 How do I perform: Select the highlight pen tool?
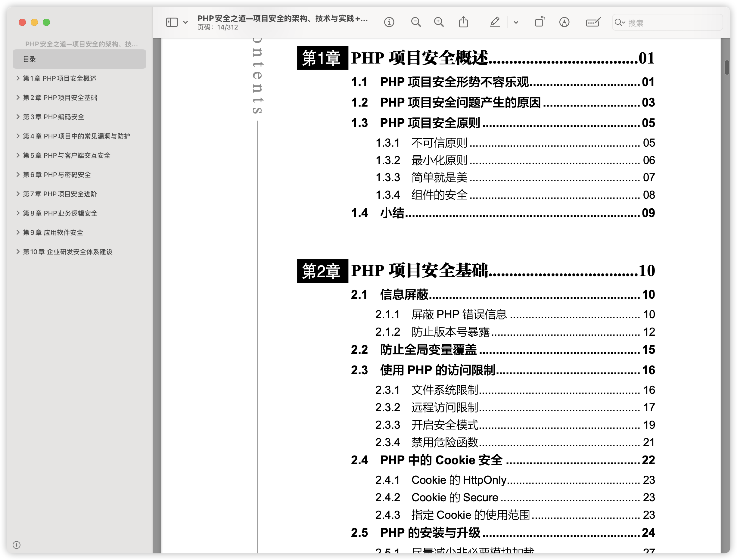coord(495,22)
